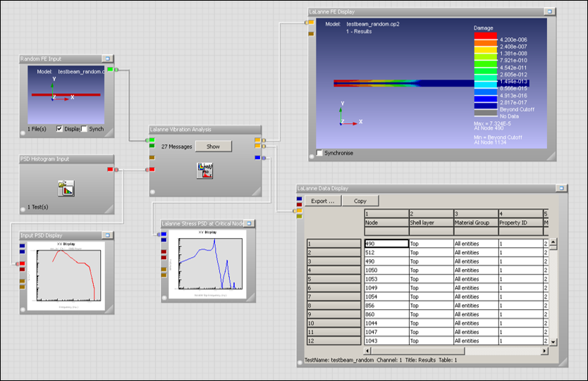Click status indicator on LaLanne Data Display
This screenshot has height=381, width=588.
(x=300, y=362)
